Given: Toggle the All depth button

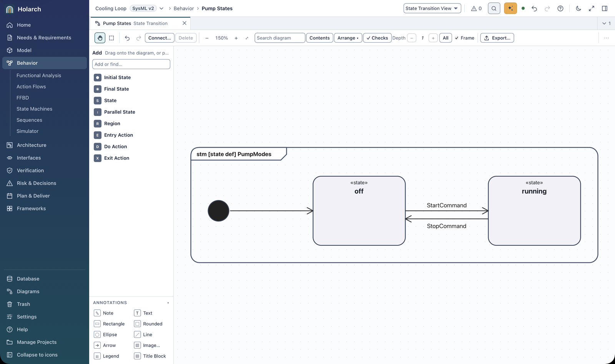Looking at the screenshot, I should [445, 38].
